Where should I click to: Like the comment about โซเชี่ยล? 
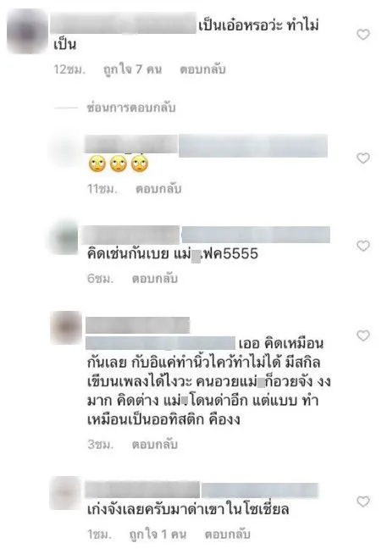point(363,501)
